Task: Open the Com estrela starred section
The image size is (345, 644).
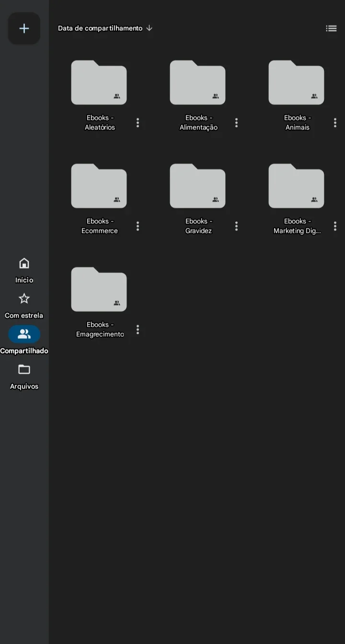Action: click(24, 305)
